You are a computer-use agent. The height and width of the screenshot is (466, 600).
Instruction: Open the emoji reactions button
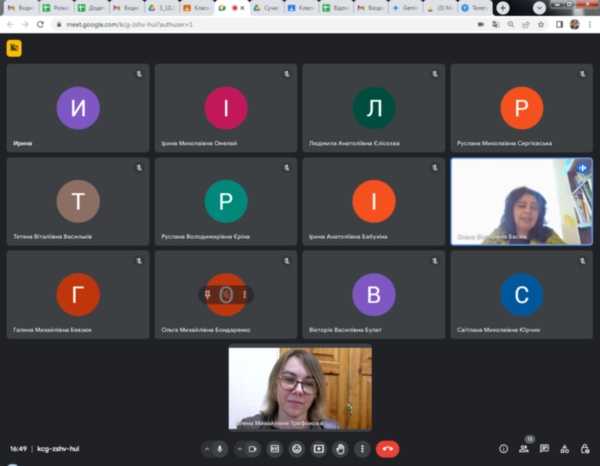click(x=297, y=449)
